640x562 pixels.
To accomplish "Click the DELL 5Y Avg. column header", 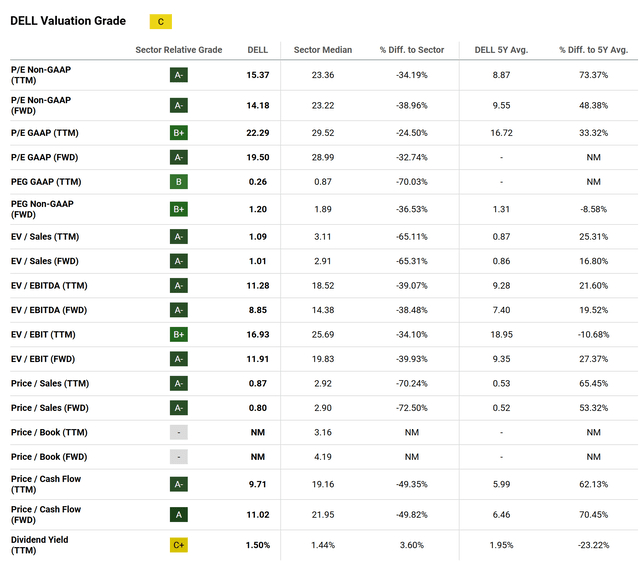I will pos(501,50).
